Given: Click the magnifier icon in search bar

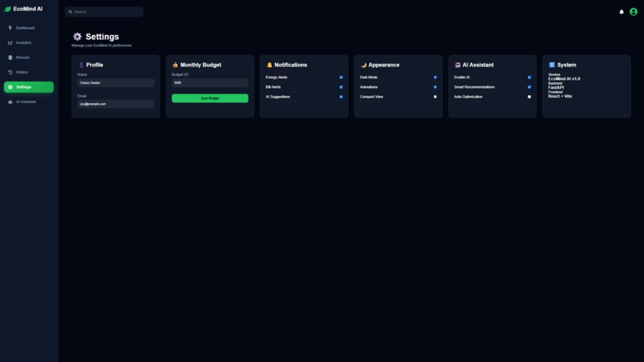Looking at the screenshot, I should [70, 12].
